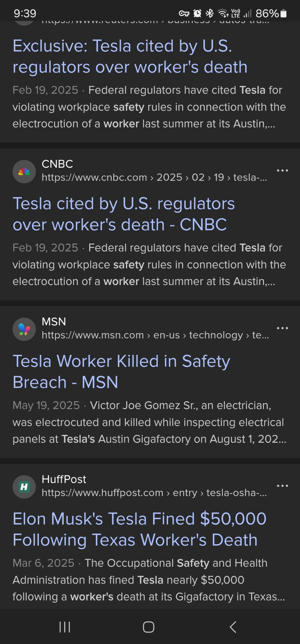Open 'Tesla Worker Killed in Safety Breach' result

tap(121, 372)
